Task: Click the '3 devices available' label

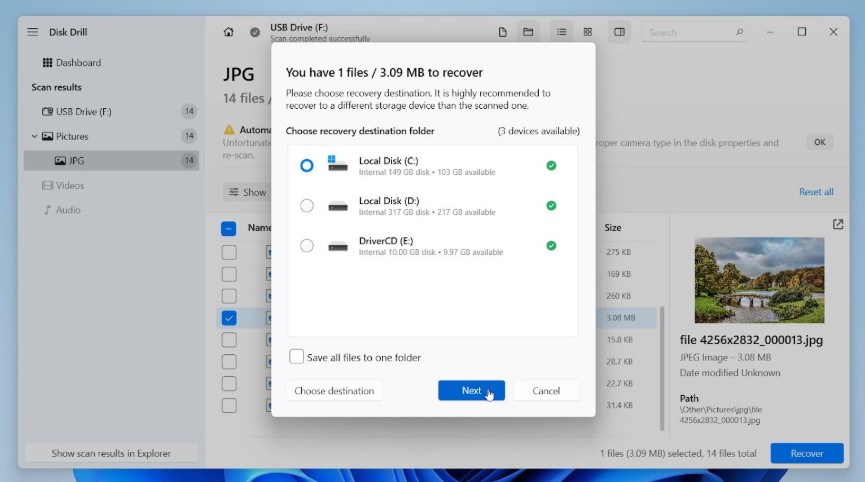Action: tap(538, 131)
